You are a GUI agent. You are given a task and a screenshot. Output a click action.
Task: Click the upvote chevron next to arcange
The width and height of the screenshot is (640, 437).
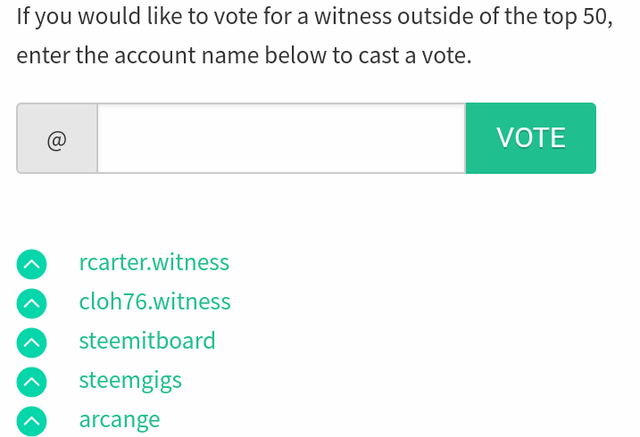pyautogui.click(x=31, y=421)
